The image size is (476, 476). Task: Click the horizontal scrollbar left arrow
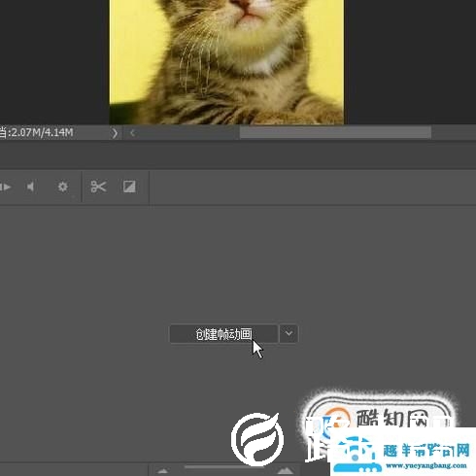[x=132, y=133]
